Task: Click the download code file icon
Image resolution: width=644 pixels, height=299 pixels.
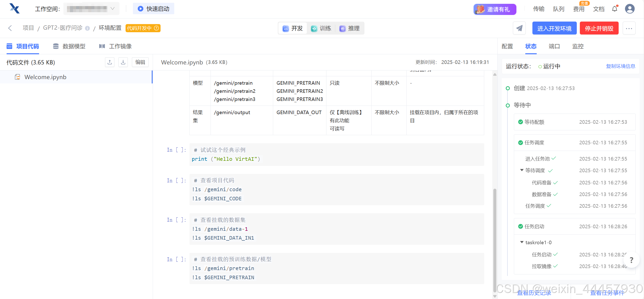Action: pos(123,62)
